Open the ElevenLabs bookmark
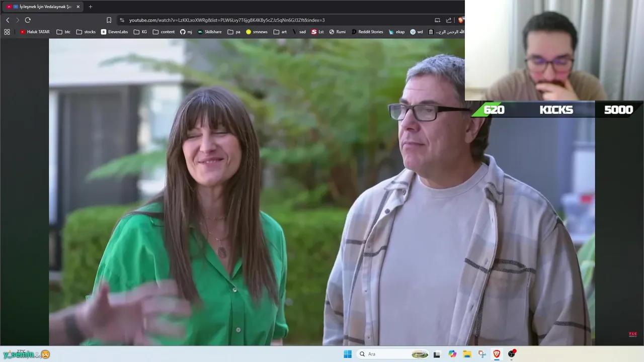This screenshot has height=362, width=644. click(x=114, y=32)
